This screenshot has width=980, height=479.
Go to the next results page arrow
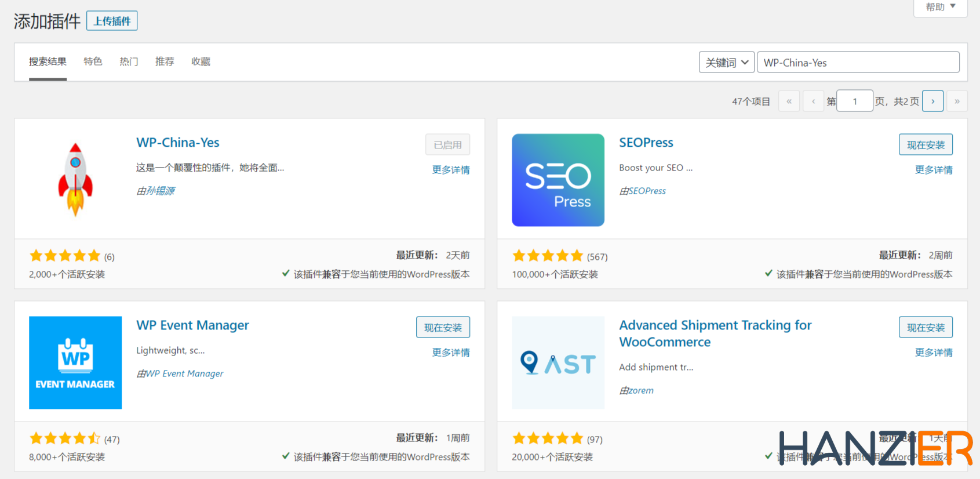click(932, 101)
